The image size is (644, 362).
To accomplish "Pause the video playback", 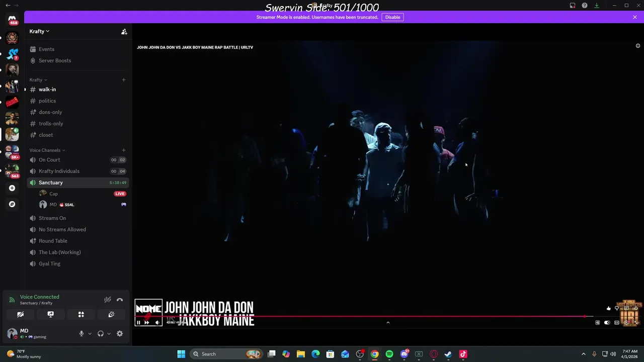I will click(138, 322).
